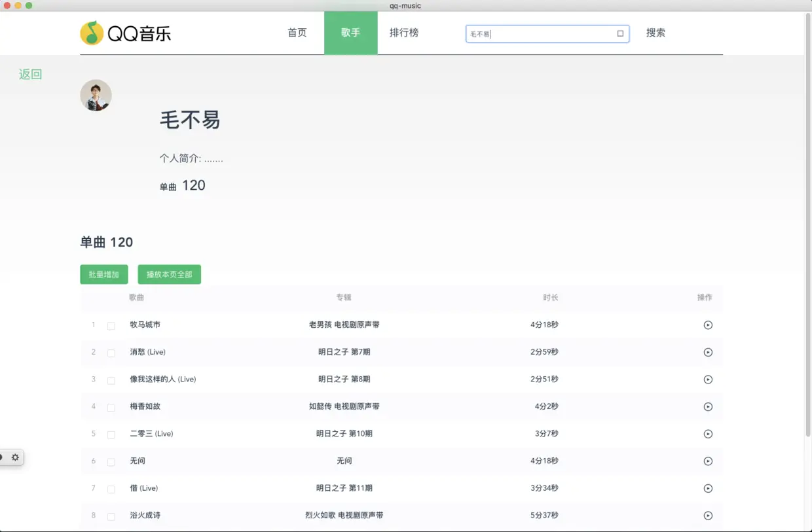The image size is (812, 532).
Task: Play the song 消愁 (Live)
Action: click(708, 352)
